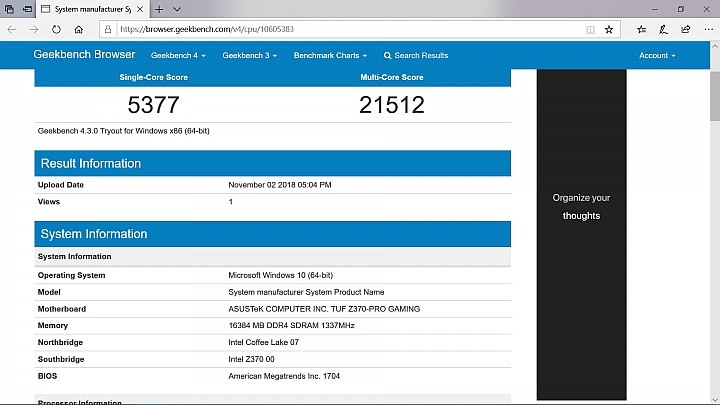Open Search Results in navbar
Image resolution: width=720 pixels, height=405 pixels.
(416, 56)
